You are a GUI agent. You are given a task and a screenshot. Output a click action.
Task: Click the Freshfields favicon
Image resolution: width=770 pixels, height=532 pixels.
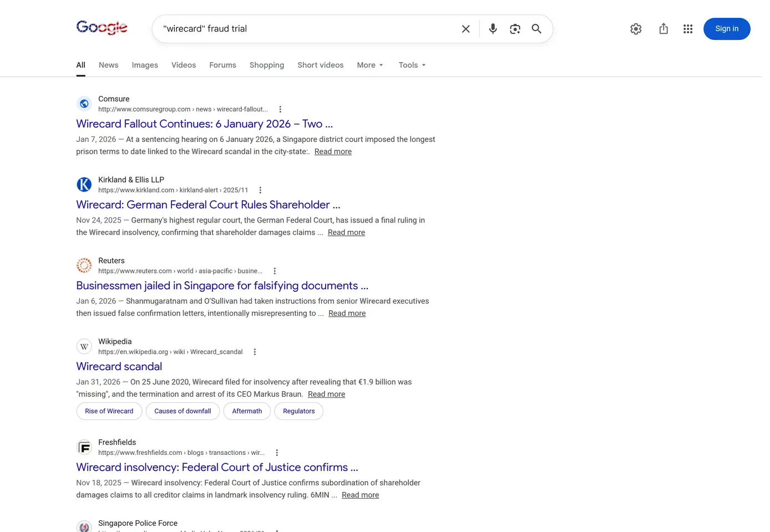tap(84, 448)
